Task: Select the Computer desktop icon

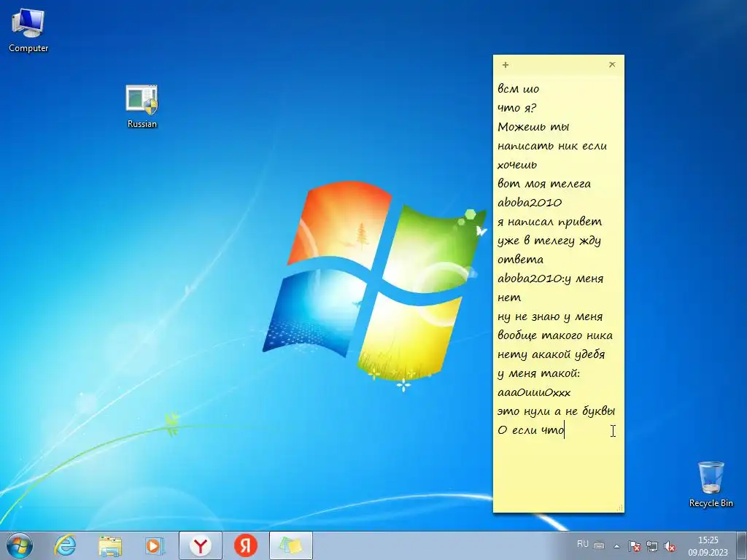Action: coord(28,31)
